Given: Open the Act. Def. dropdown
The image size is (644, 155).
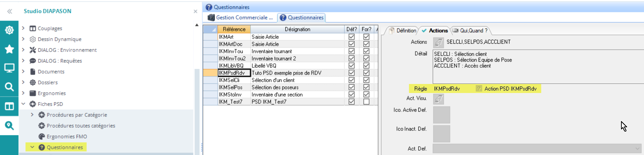Looking at the screenshot, I should 637,149.
